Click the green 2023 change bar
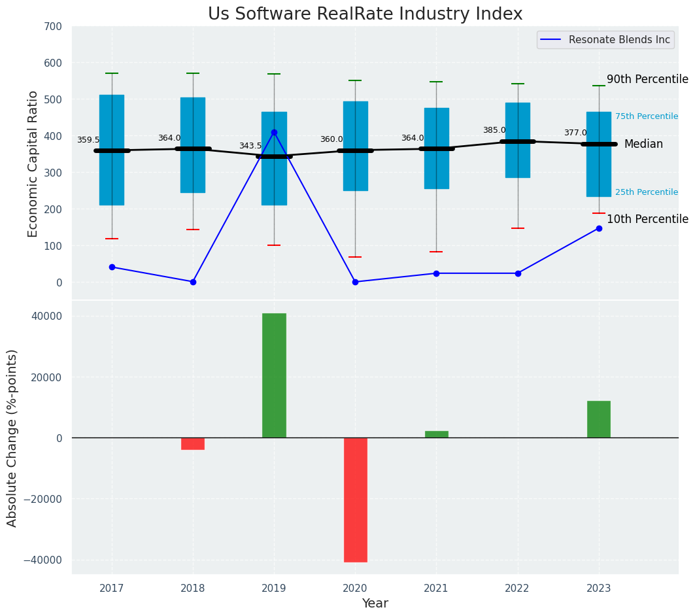The height and width of the screenshot is (616, 695). coord(598,419)
